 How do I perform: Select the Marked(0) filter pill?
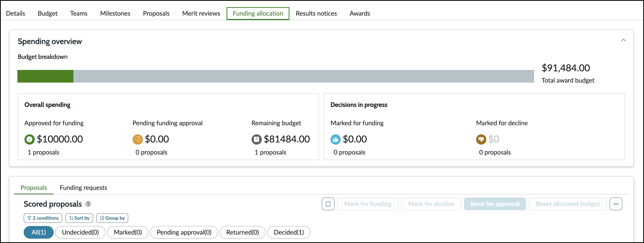click(x=128, y=232)
